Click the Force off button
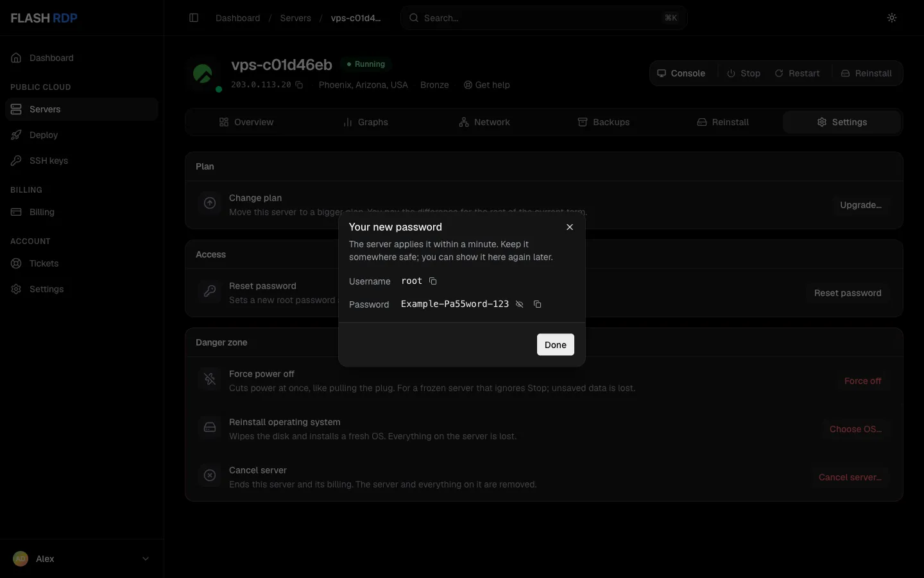Viewport: 924px width, 578px height. click(862, 381)
